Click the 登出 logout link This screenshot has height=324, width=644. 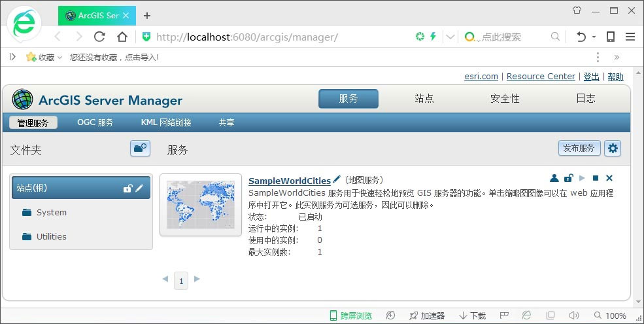coord(591,77)
